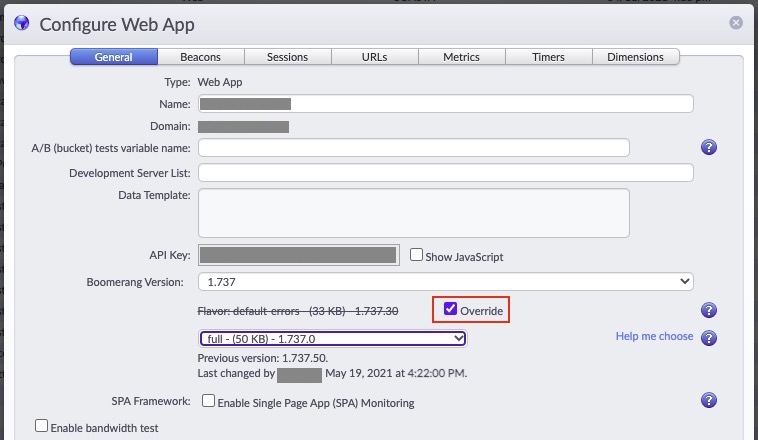Click help icon for SPA Framework row
The width and height of the screenshot is (758, 440).
(x=709, y=401)
